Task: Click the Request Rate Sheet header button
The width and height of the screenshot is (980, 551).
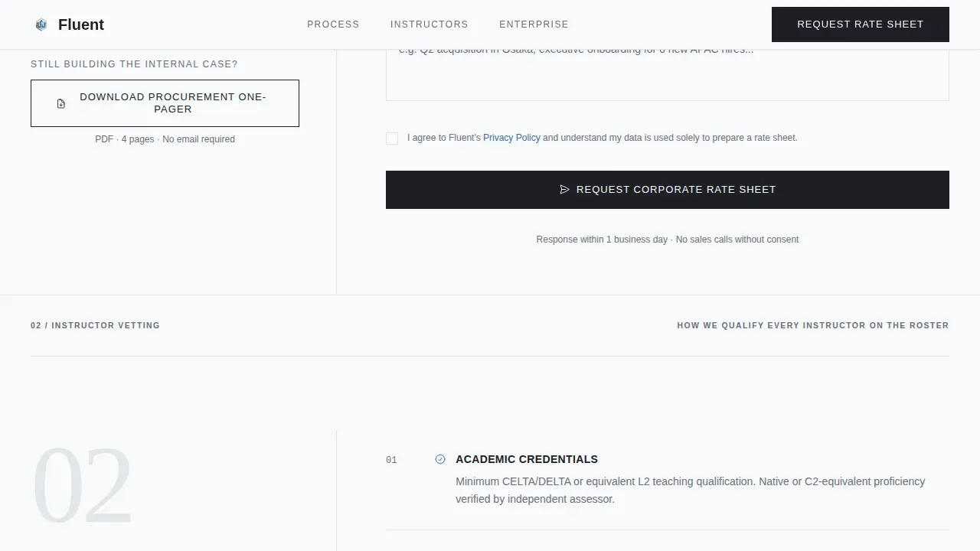Action: (861, 24)
